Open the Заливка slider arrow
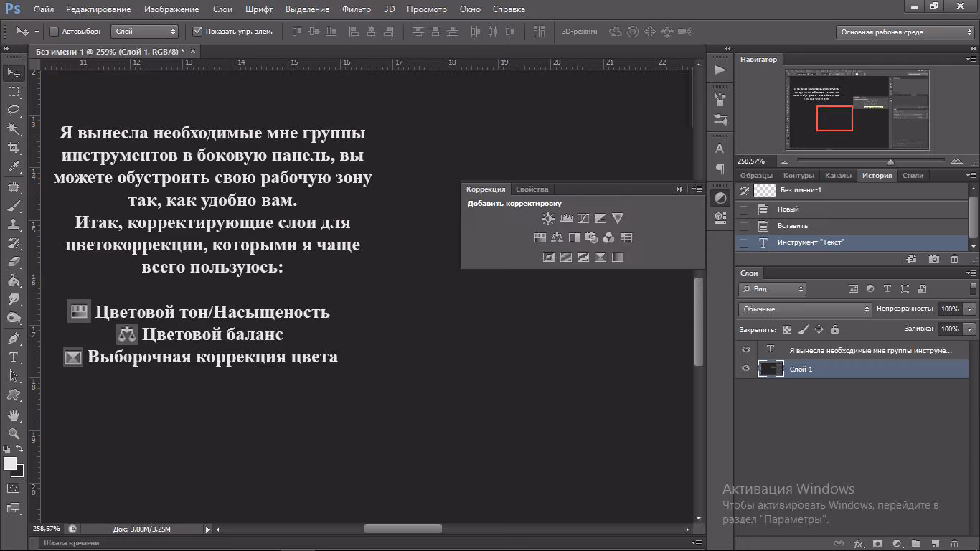This screenshot has height=551, width=980. click(970, 329)
